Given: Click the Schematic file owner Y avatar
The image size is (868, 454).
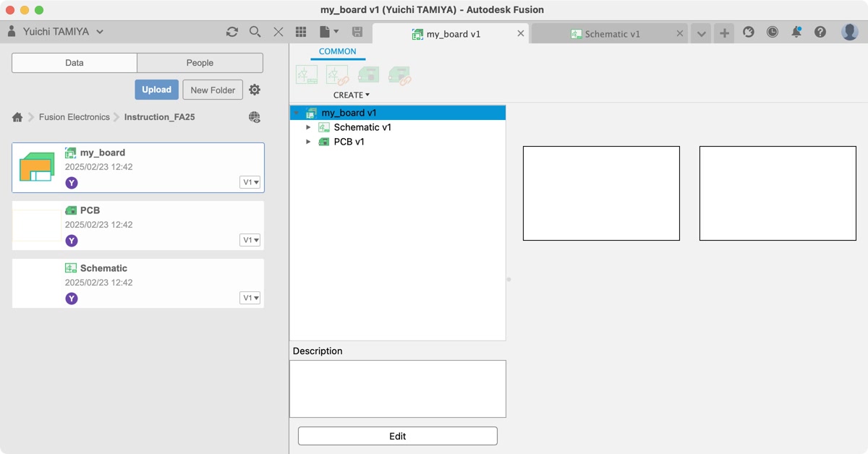Looking at the screenshot, I should pos(72,299).
